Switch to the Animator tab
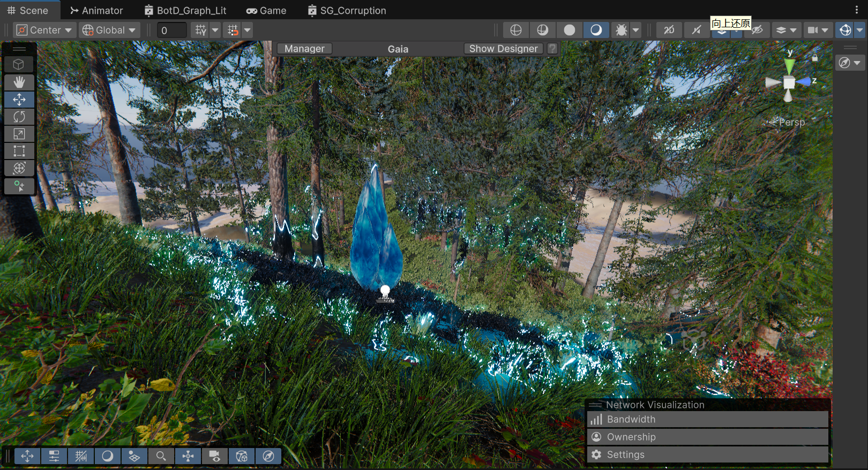868x470 pixels. click(96, 10)
